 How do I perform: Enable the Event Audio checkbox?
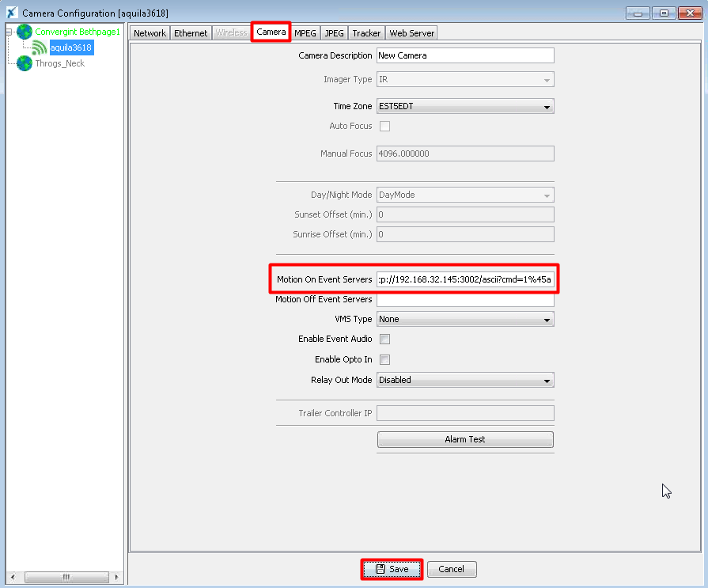[384, 340]
